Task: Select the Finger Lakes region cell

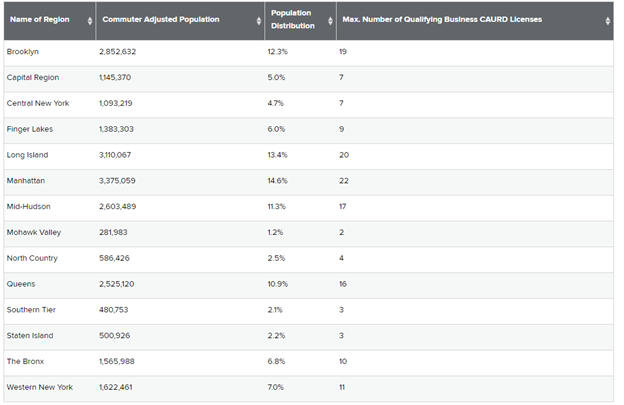Action: coord(30,129)
